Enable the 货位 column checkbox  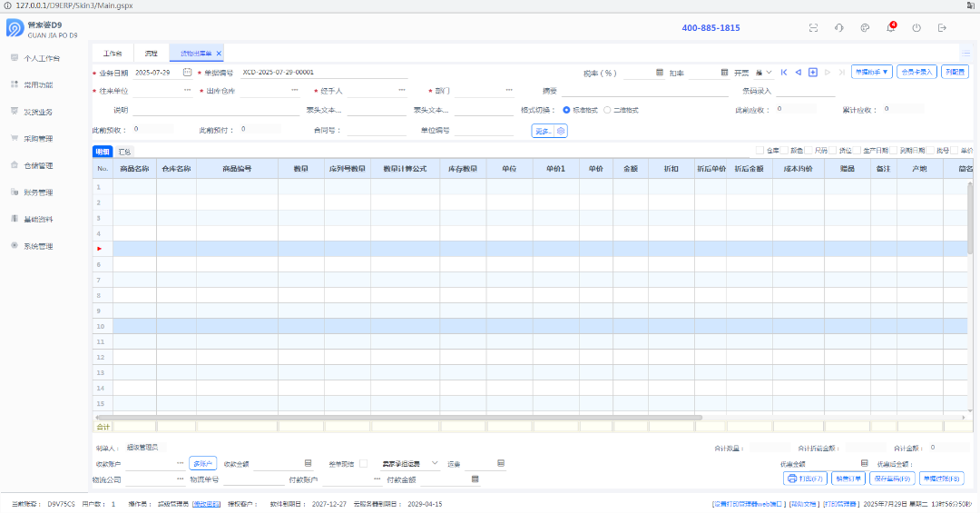pos(832,151)
